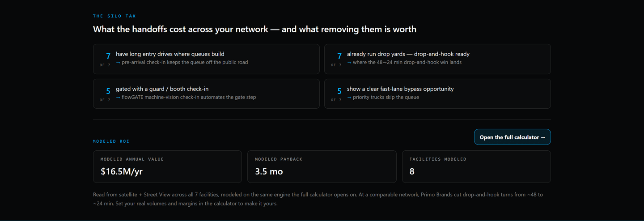Click the Modeled Annual Value $16.5M/yr tile

coord(167,167)
